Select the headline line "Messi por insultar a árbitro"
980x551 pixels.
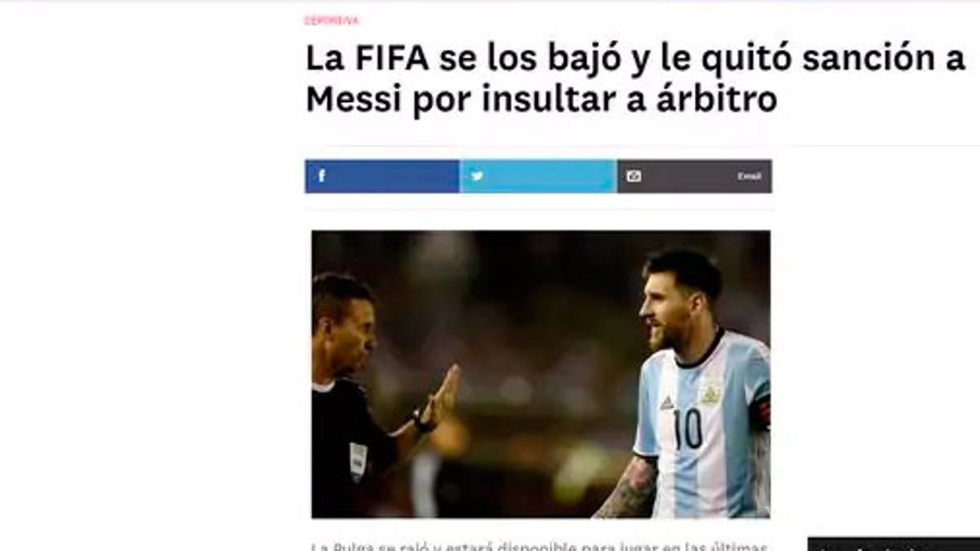click(541, 99)
